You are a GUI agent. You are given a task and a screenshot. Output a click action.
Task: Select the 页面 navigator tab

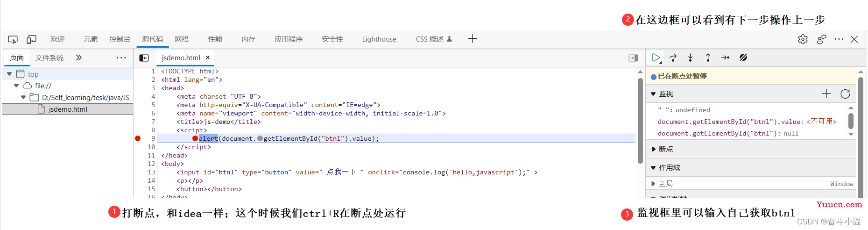pos(17,57)
